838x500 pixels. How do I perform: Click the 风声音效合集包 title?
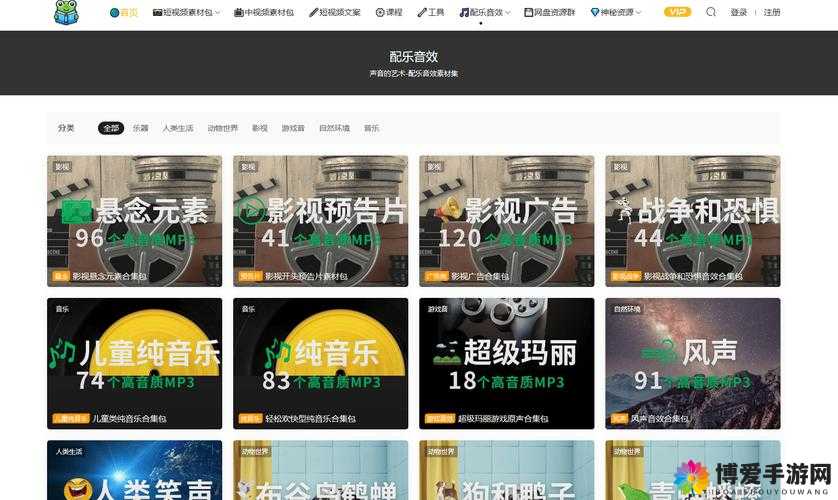tap(660, 418)
